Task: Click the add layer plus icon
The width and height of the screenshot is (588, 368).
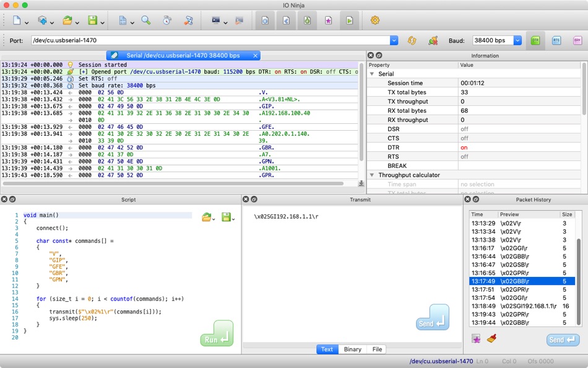Action: [42, 20]
